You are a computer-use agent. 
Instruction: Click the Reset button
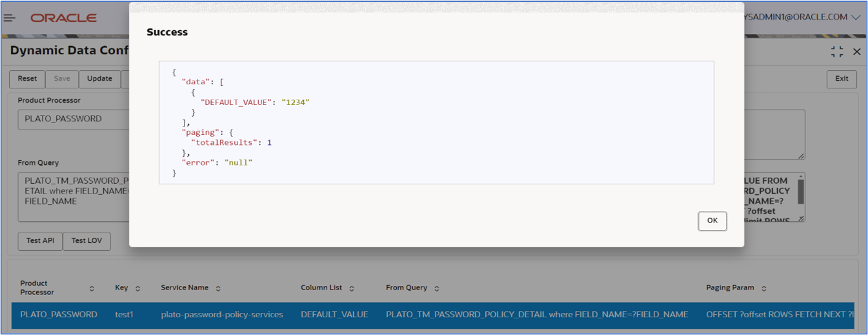click(27, 79)
